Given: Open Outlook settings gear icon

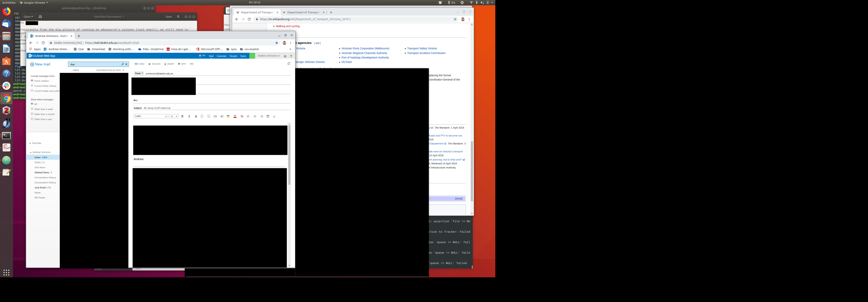Looking at the screenshot, I should (285, 56).
